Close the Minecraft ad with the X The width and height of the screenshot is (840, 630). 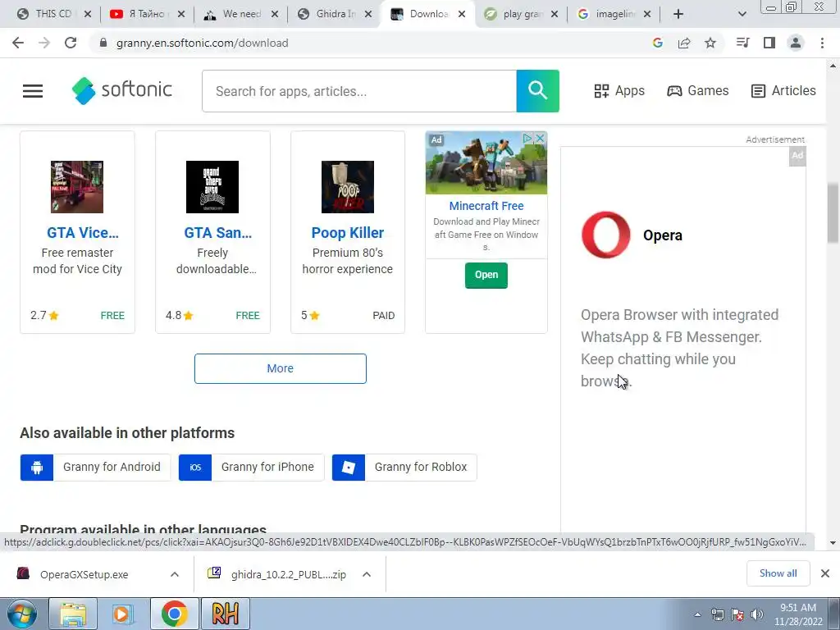tap(540, 138)
